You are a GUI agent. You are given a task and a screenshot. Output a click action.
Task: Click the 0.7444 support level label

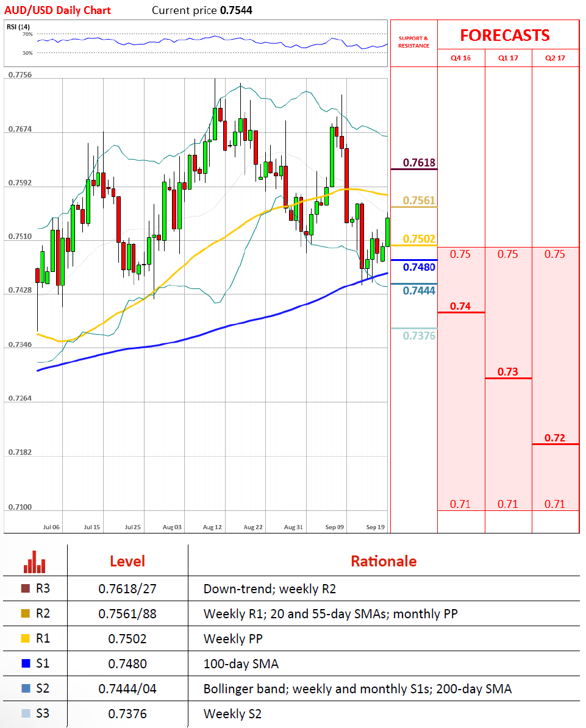[419, 291]
